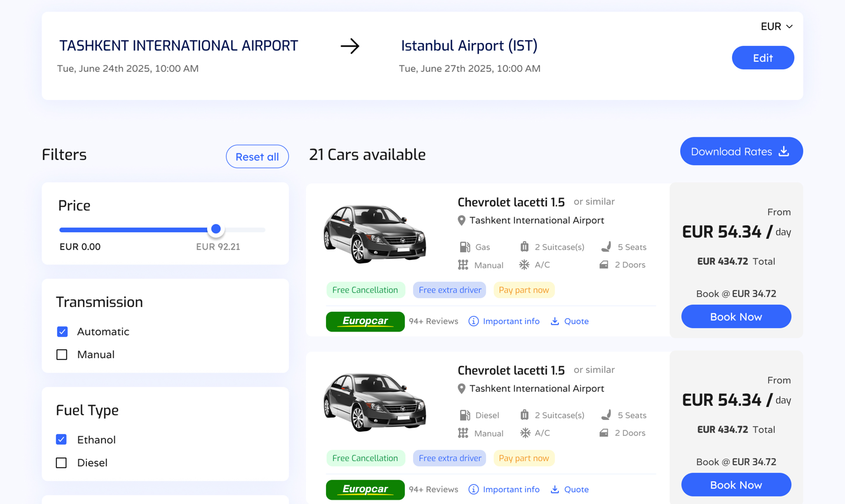Click the Quote link for the second car
The image size is (845, 504).
[570, 489]
